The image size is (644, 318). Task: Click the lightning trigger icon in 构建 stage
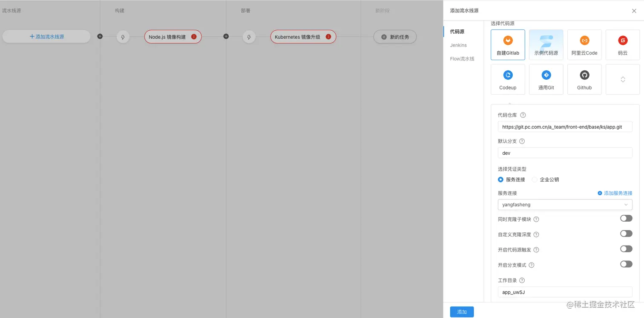tap(123, 37)
